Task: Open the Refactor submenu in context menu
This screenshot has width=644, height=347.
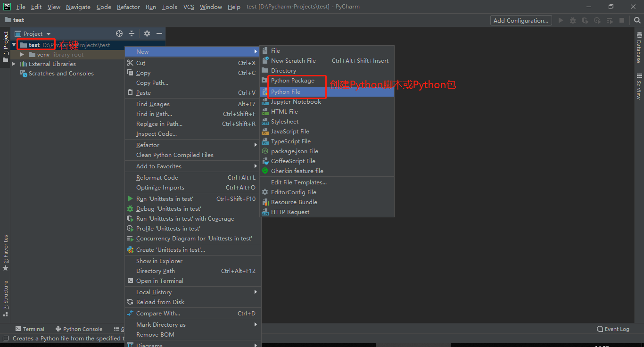Action: click(193, 145)
